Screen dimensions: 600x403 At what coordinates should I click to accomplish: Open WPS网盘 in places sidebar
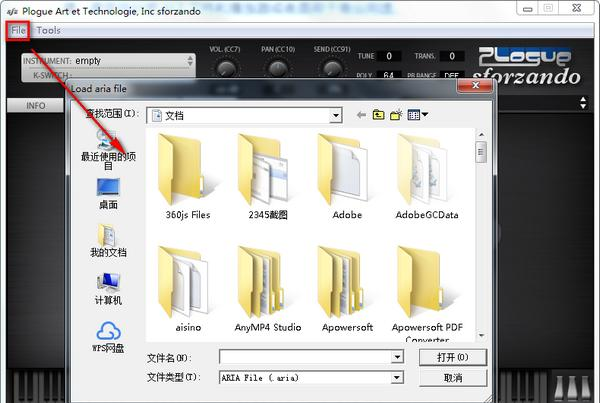pos(108,337)
